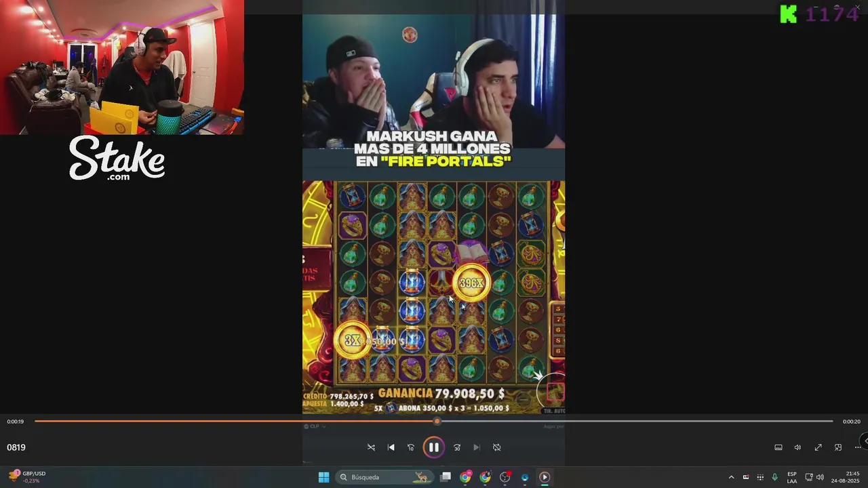
Task: Click the dotted grid tray icon
Action: [760, 477]
